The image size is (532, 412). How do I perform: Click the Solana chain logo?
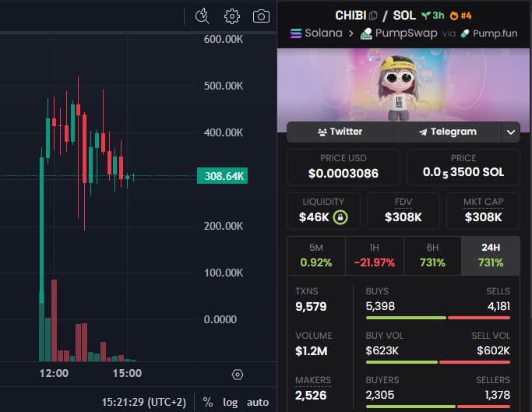(296, 33)
